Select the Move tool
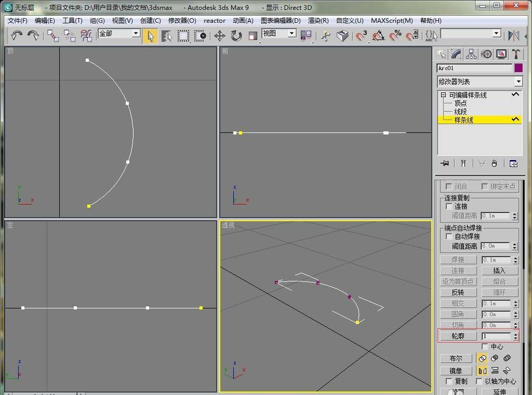Viewport: 532px width, 395px height. (219, 36)
